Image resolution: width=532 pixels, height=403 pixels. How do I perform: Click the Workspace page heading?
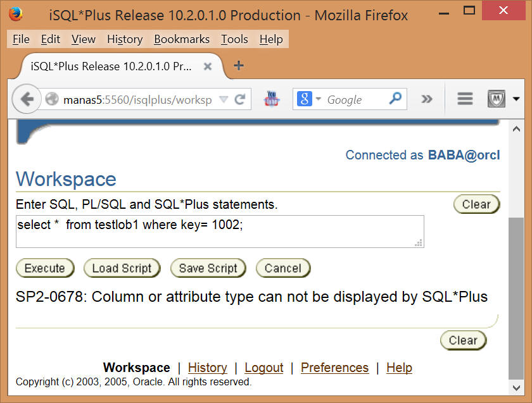point(66,179)
